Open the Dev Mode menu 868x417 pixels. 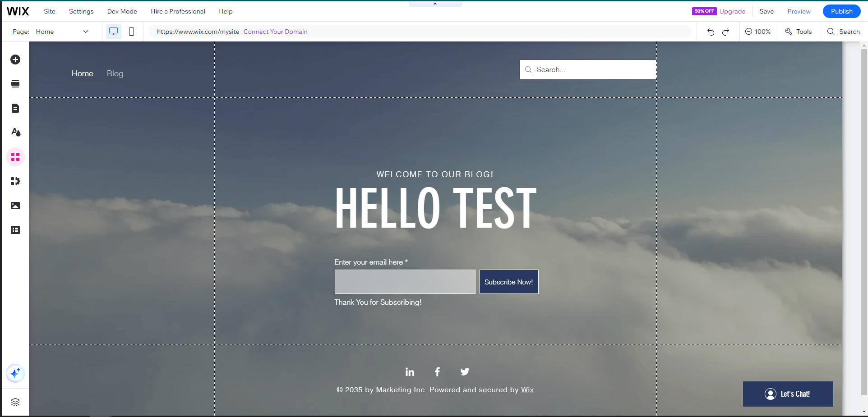coord(122,11)
